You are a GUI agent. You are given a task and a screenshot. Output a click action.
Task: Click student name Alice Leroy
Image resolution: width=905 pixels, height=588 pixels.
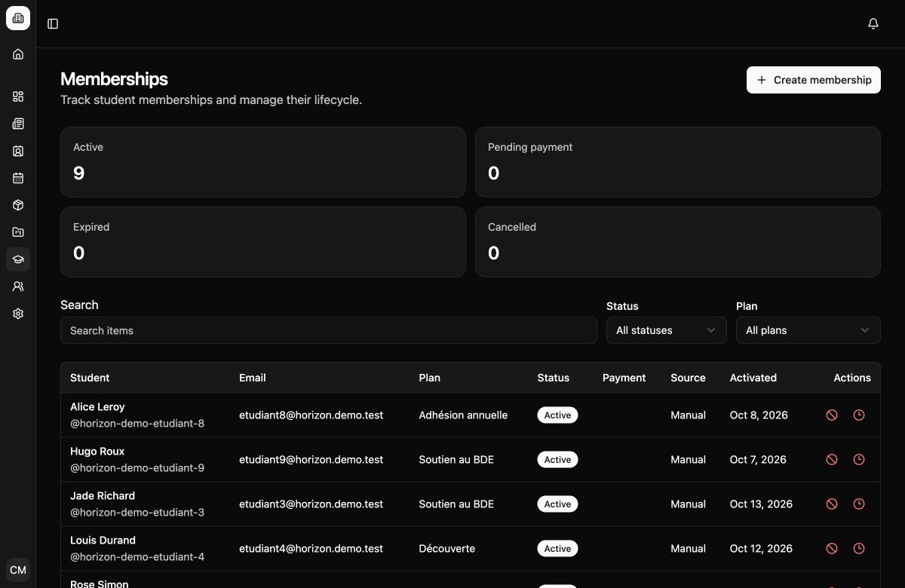pyautogui.click(x=97, y=407)
